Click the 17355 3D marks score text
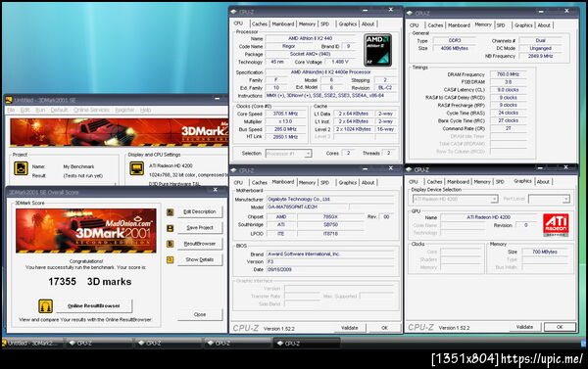 coord(89,282)
